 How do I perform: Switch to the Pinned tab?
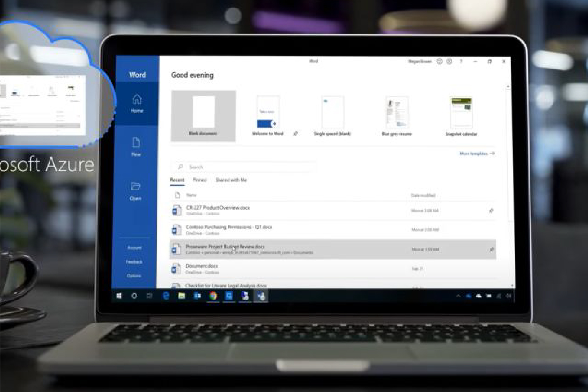200,180
